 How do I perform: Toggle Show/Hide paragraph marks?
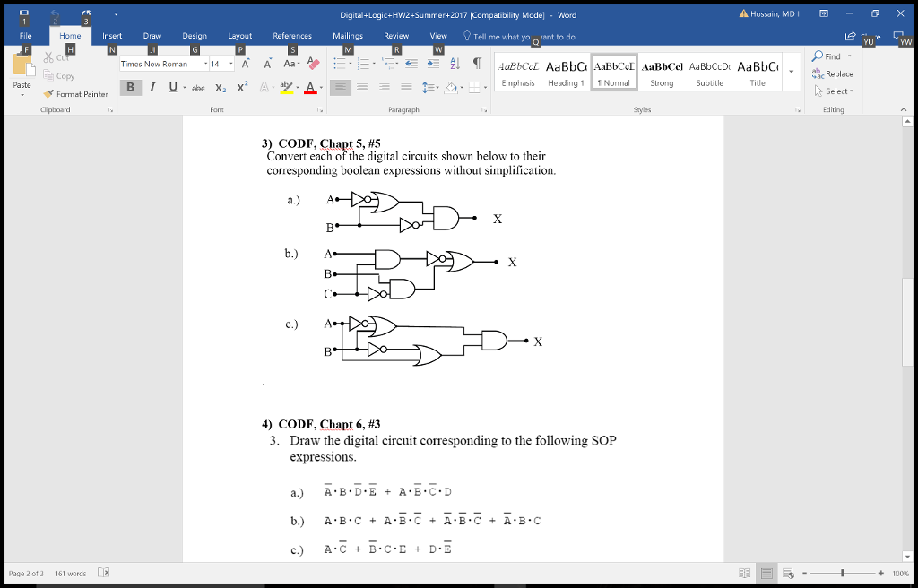(477, 64)
